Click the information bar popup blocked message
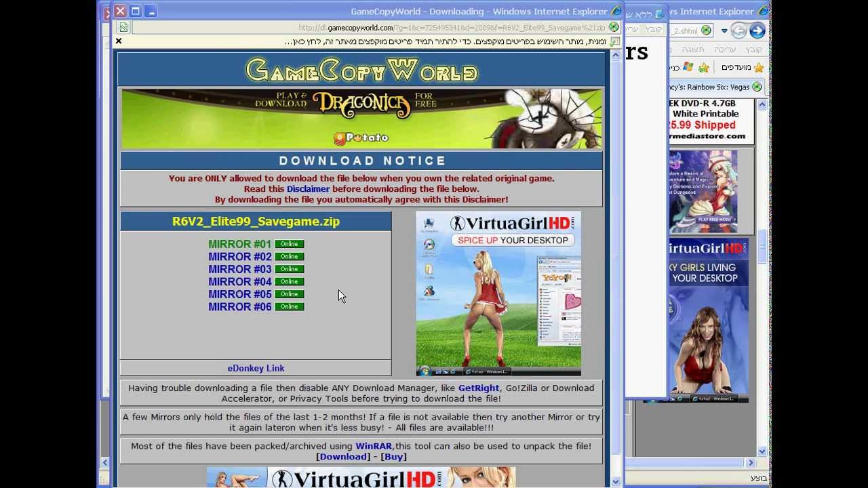Image resolution: width=868 pixels, height=488 pixels. coord(446,42)
